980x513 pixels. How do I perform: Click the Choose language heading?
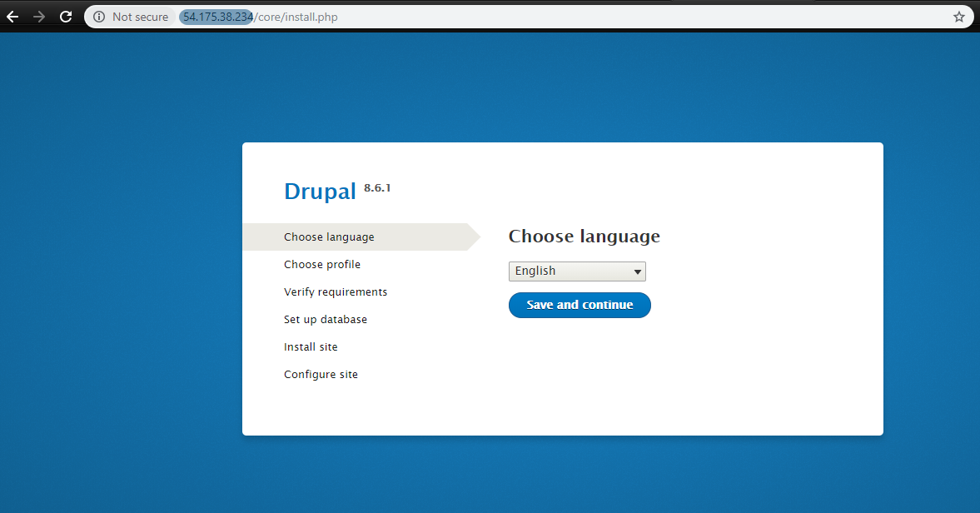(584, 237)
